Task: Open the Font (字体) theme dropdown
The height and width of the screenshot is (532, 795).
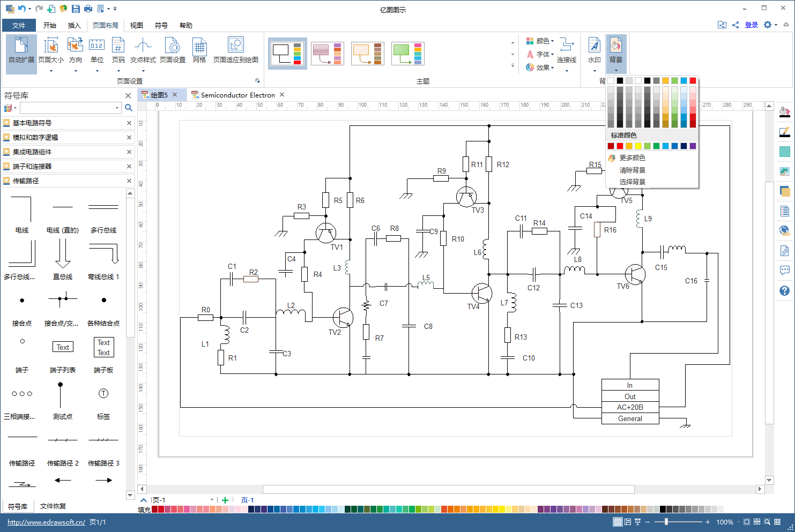Action: pyautogui.click(x=540, y=54)
